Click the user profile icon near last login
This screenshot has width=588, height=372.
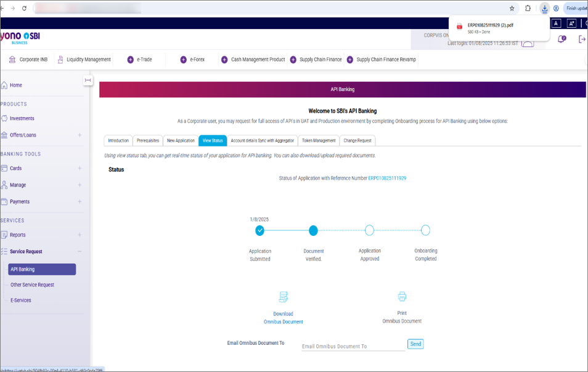pyautogui.click(x=528, y=44)
